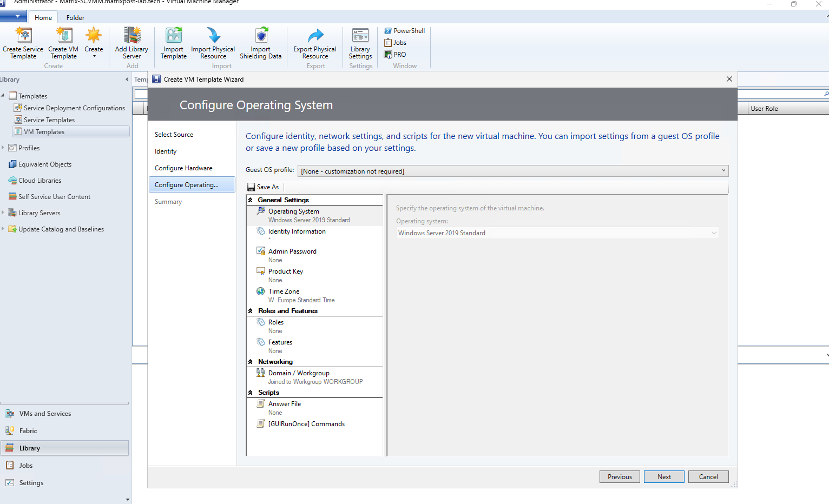The image size is (829, 504).
Task: Open the Library workspace
Action: click(64, 448)
